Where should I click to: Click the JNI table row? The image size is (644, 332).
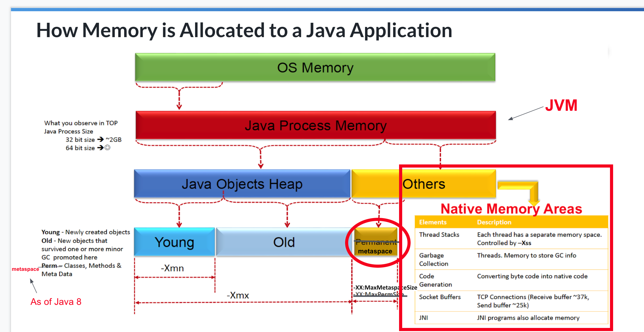511,318
